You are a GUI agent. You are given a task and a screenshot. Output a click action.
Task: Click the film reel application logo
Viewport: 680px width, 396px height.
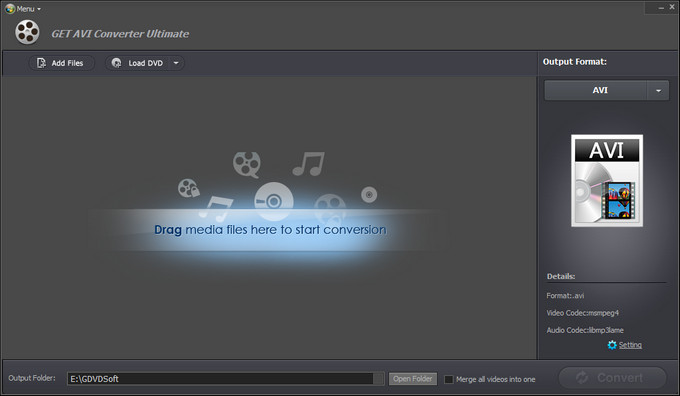[27, 32]
